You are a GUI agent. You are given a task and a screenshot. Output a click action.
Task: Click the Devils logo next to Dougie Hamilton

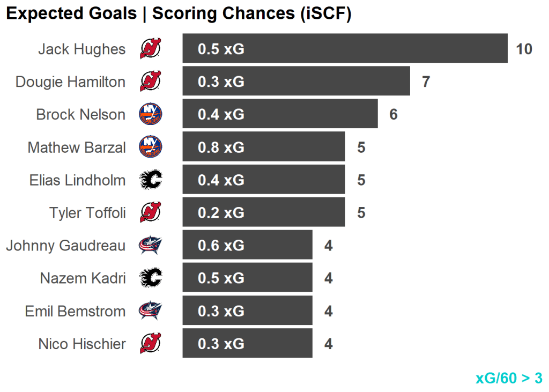pyautogui.click(x=151, y=82)
